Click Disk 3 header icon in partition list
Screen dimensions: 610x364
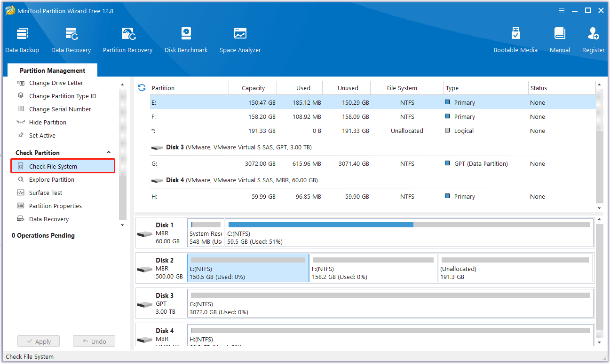(157, 147)
